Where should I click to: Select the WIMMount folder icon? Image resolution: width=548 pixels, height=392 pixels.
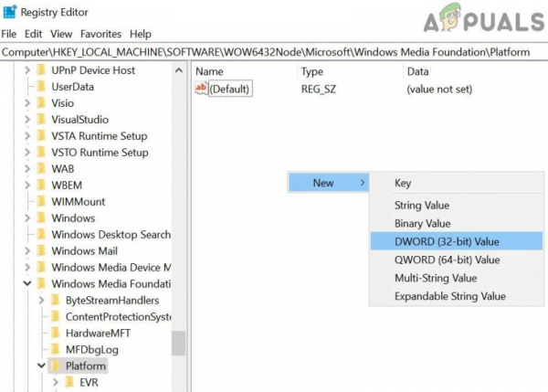(x=41, y=201)
